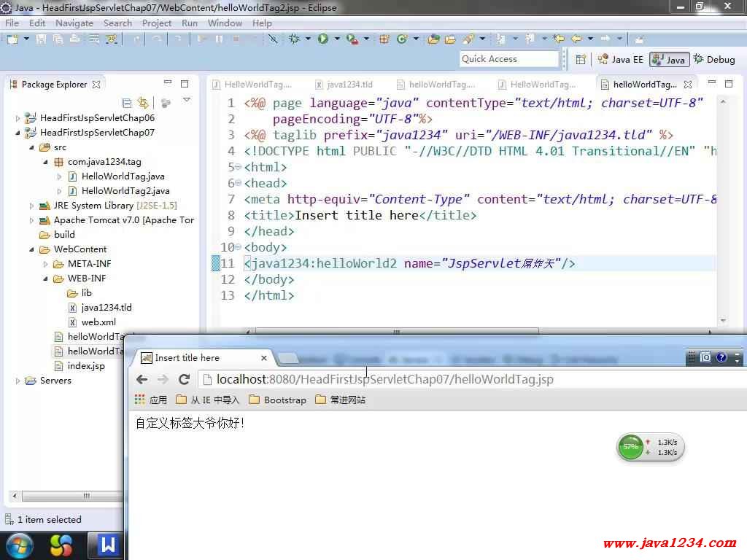Click the Debug bug icon in toolbar

[294, 39]
